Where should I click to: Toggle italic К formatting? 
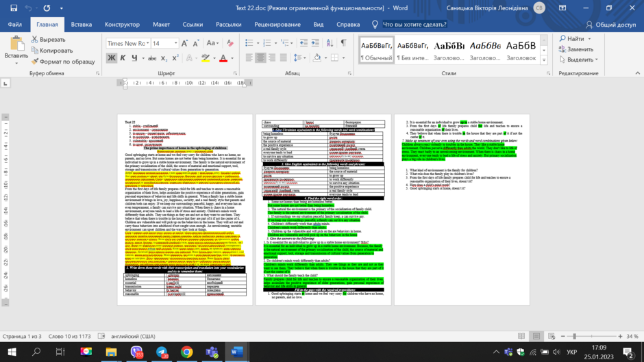tap(123, 58)
